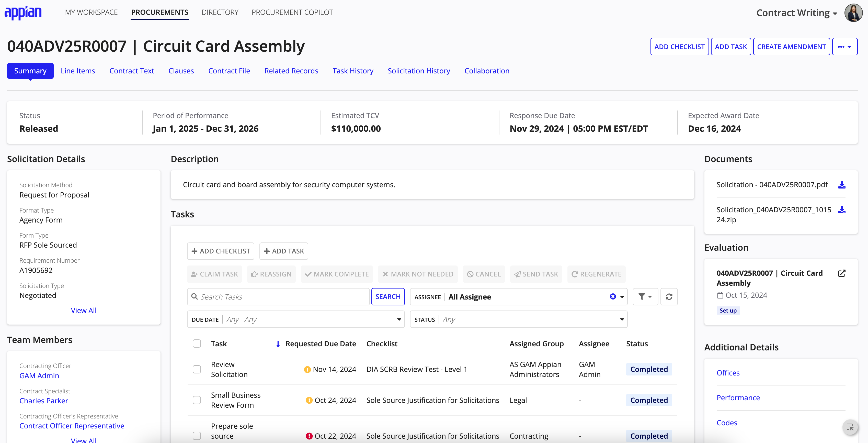
Task: Go to My Workspace menu
Action: pos(91,13)
